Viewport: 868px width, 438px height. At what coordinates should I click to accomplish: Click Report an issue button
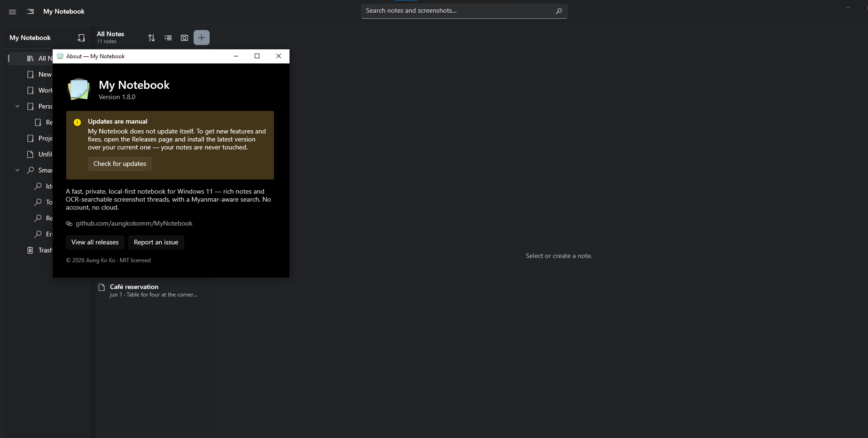156,242
